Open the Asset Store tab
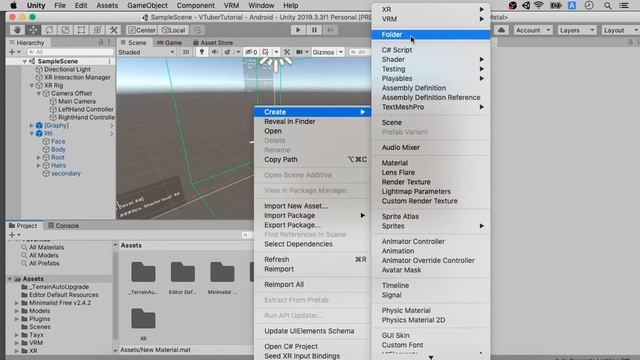Screen dimensions: 640x360 [x=213, y=42]
